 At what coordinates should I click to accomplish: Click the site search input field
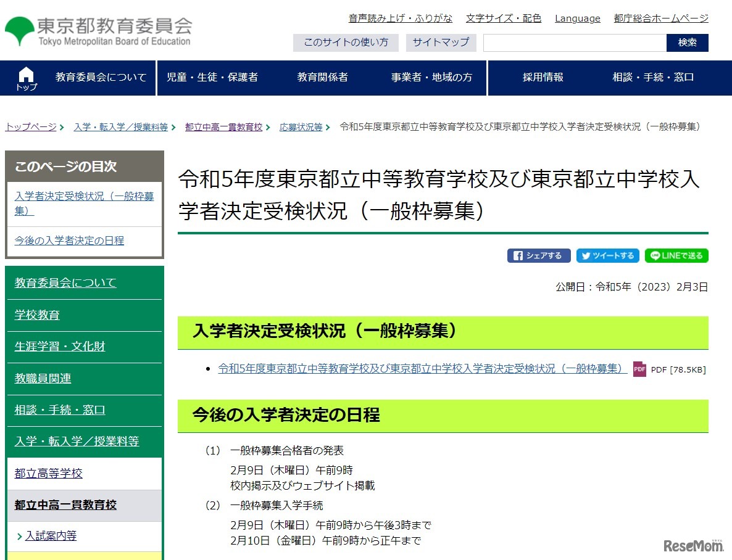coord(574,43)
